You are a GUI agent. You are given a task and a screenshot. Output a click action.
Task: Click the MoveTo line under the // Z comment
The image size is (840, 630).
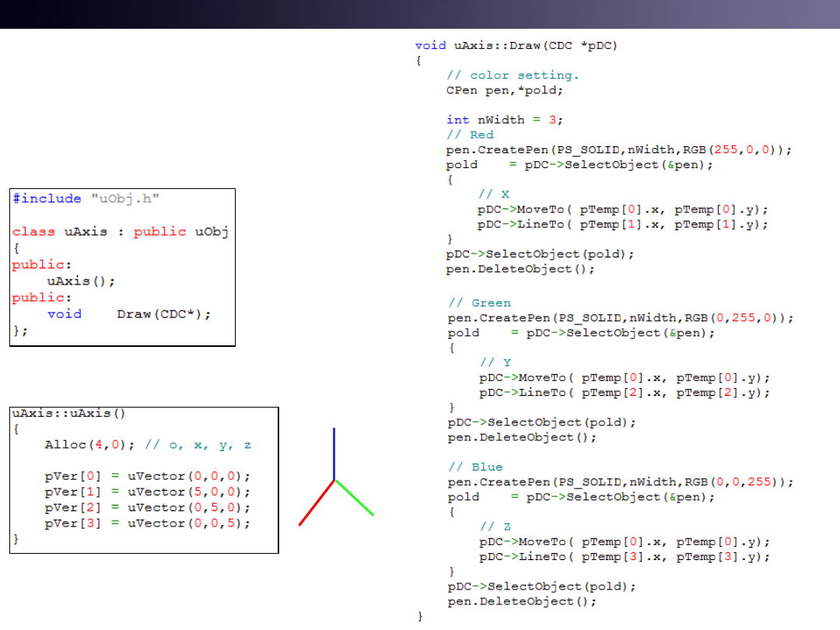[625, 542]
